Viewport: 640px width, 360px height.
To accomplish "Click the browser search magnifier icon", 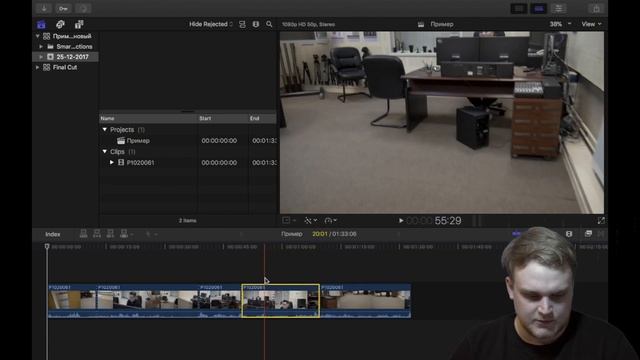I will point(269,24).
